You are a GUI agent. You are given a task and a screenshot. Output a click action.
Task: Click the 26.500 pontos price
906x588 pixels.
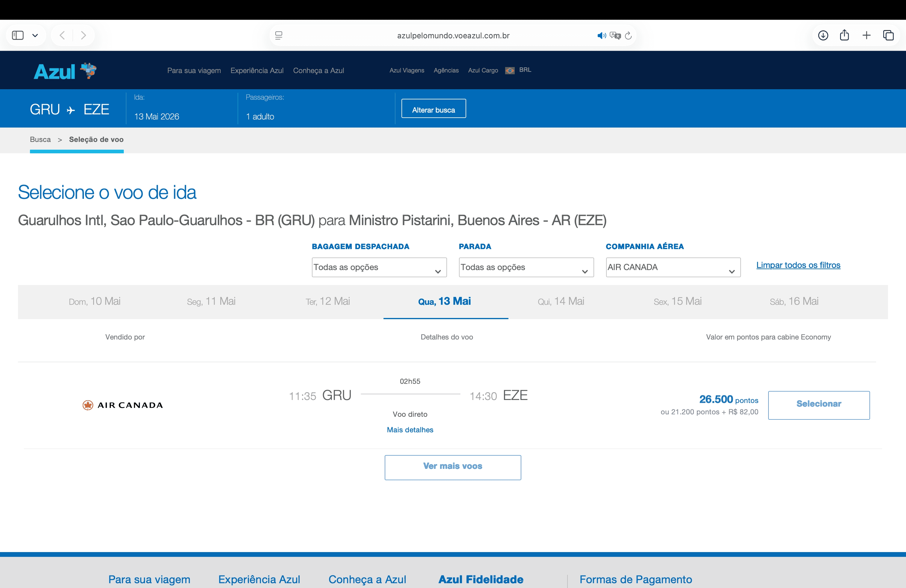729,399
